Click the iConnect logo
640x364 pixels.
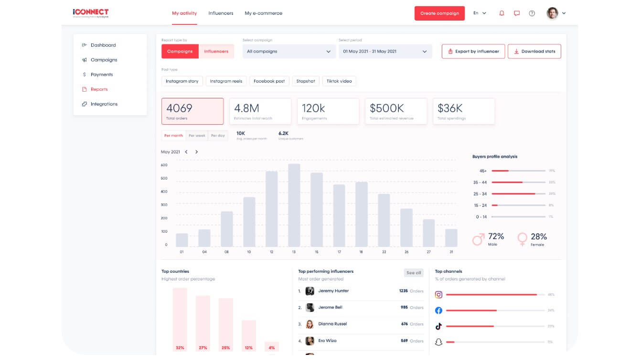click(91, 12)
